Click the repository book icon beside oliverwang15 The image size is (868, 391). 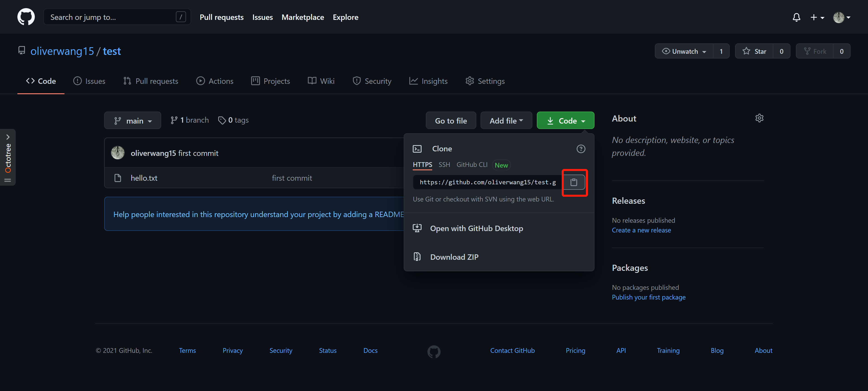[21, 51]
